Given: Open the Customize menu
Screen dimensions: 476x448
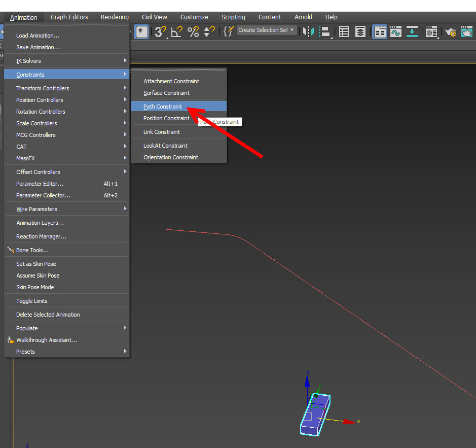Looking at the screenshot, I should pos(194,17).
